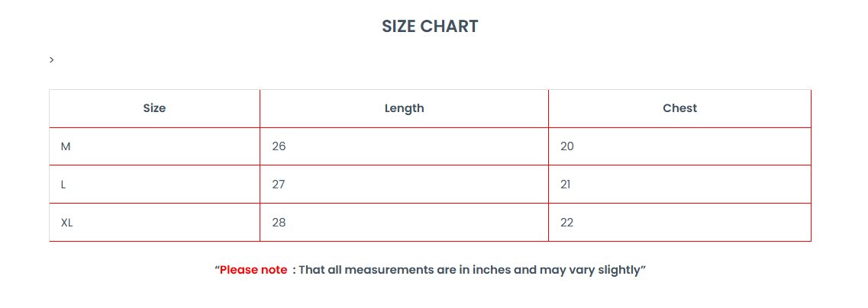868x308 pixels.
Task: Select the Length column header
Action: (404, 108)
